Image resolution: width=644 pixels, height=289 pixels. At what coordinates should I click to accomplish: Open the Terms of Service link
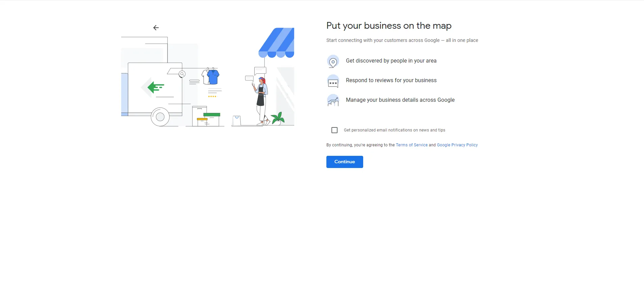[412, 145]
